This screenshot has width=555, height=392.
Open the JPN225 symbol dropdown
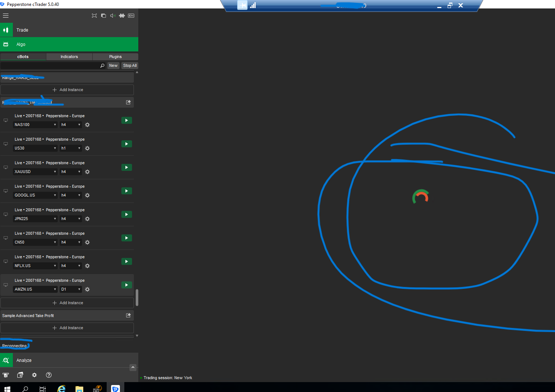35,219
